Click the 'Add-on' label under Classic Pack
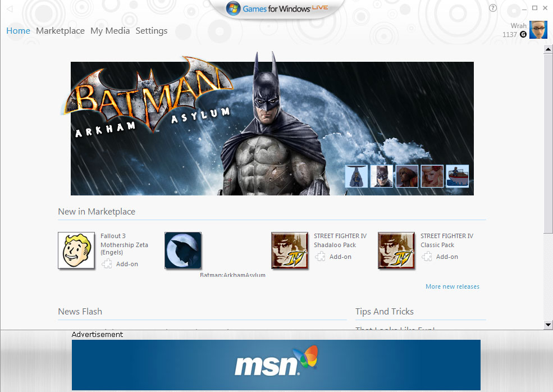 click(x=447, y=257)
